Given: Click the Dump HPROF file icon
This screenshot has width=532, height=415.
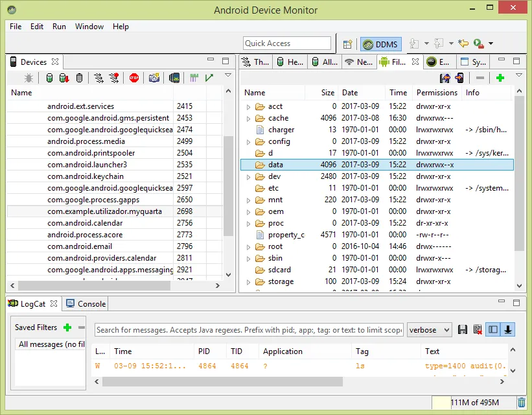Looking at the screenshot, I should point(64,78).
